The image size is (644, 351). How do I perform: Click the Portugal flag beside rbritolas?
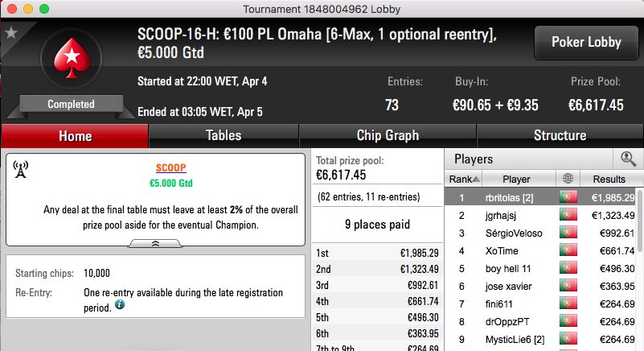coord(568,197)
